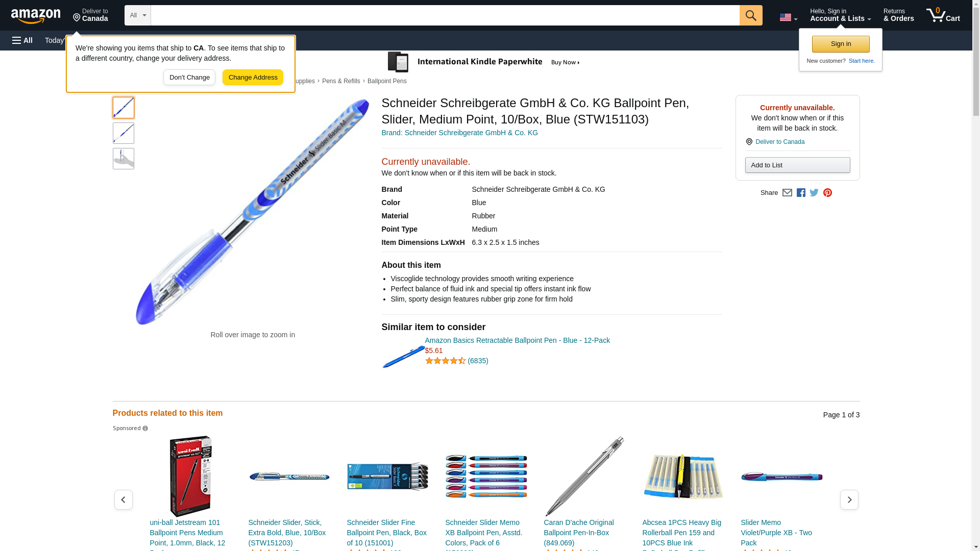Open Returns & Orders
This screenshot has height=551, width=980.
point(898,15)
